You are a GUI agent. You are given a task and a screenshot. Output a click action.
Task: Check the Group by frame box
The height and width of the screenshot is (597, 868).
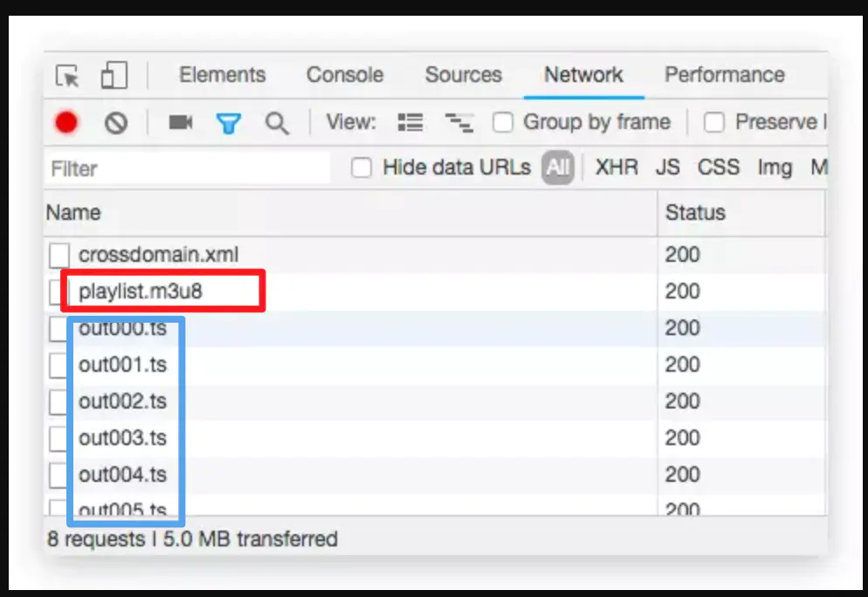pos(503,122)
